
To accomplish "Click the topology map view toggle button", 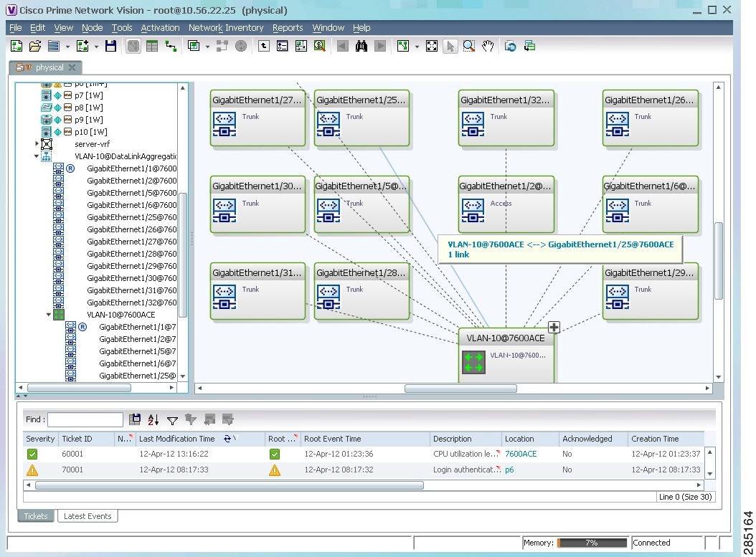I will pos(133,47).
